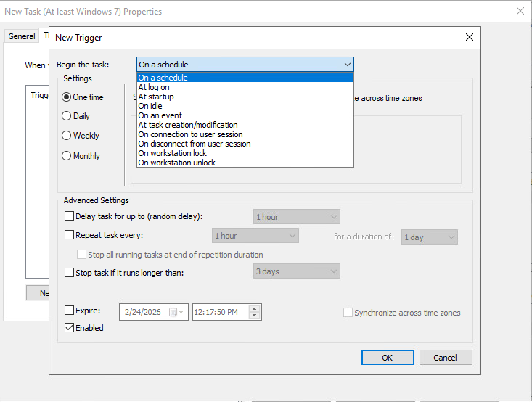This screenshot has width=532, height=402.
Task: Select At startup trigger option
Action: pos(245,97)
